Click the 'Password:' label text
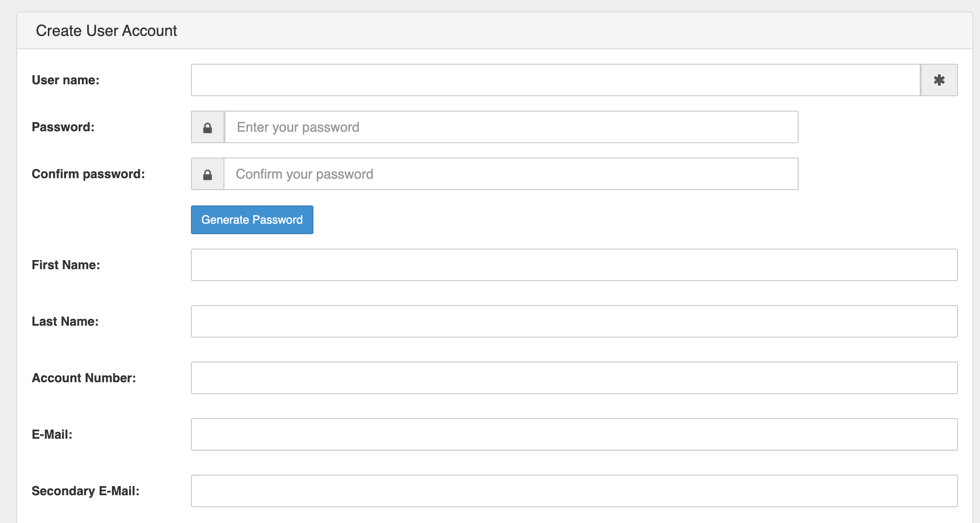Image resolution: width=980 pixels, height=523 pixels. pos(63,127)
